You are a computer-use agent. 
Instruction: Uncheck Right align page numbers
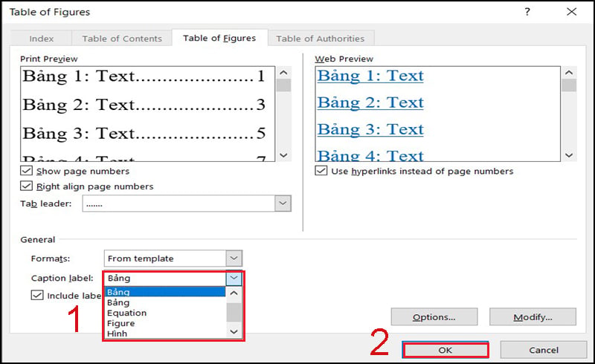click(26, 186)
